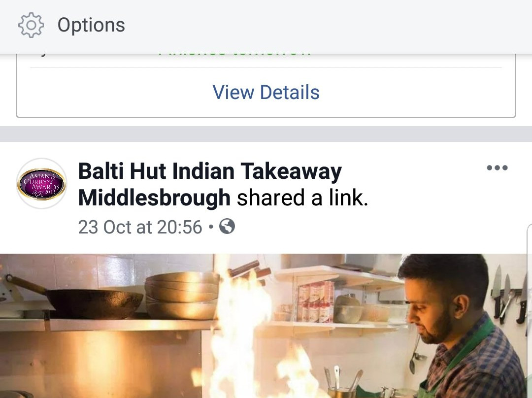This screenshot has height=398, width=532.
Task: Tap empty space in the Options bar
Action: tap(326, 26)
